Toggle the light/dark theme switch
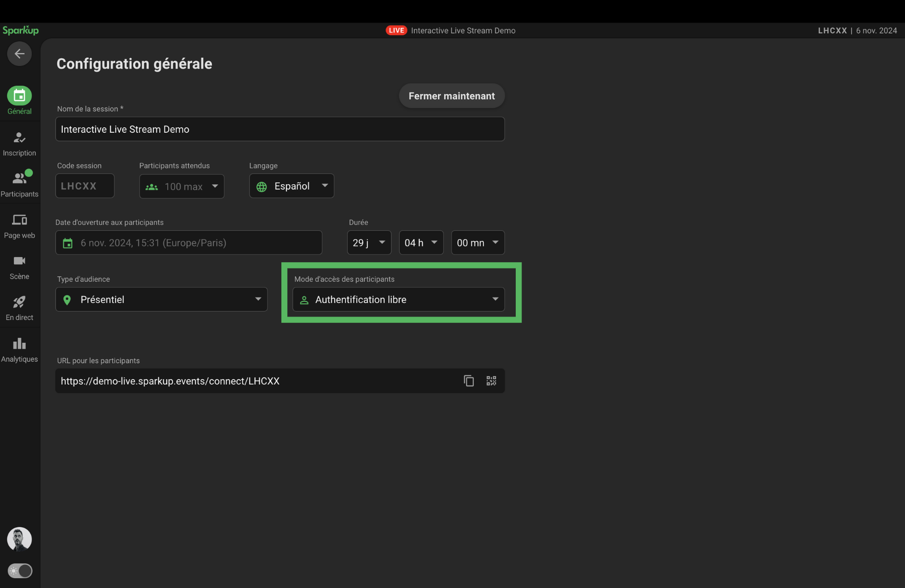 pos(20,571)
